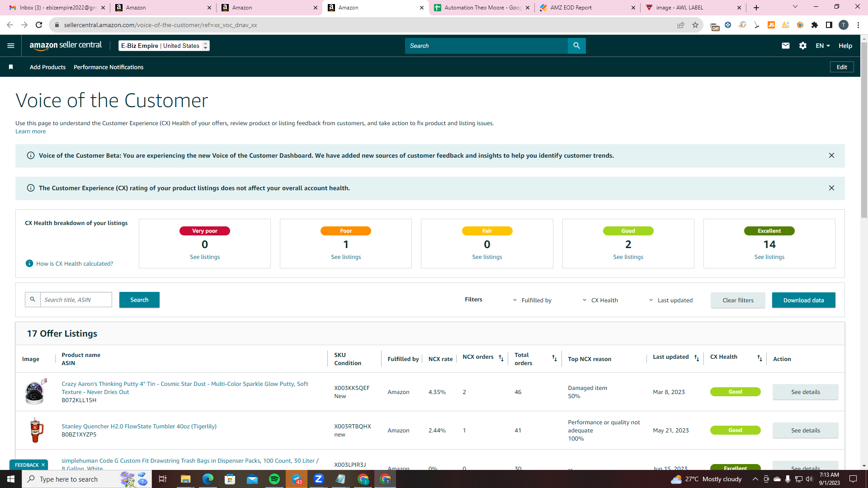Click the bookmark icon beside Add Products
868x488 pixels.
pos(11,67)
